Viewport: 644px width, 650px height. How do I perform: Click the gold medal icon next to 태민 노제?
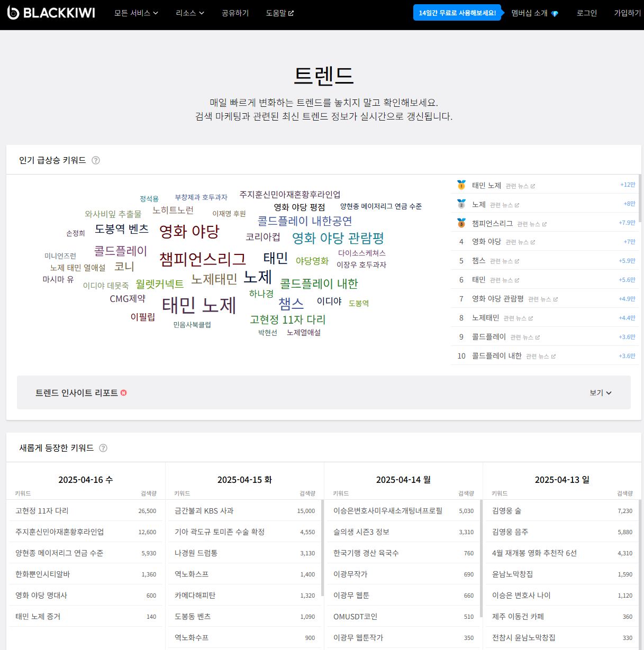(x=460, y=184)
